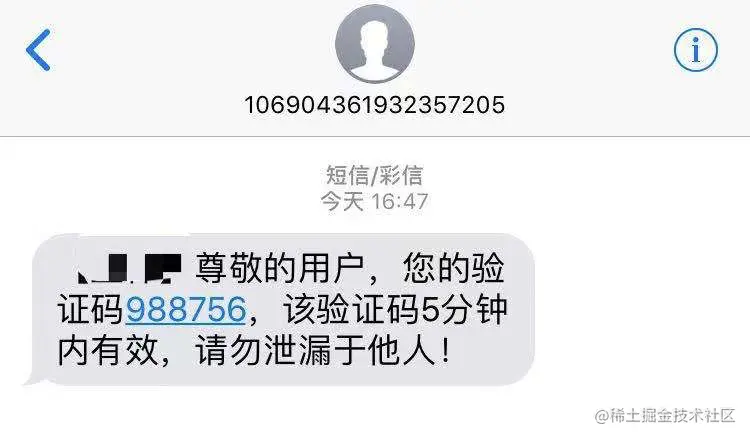Click the 该验证码 text after the code
The width and height of the screenshot is (750, 439).
[x=350, y=309]
